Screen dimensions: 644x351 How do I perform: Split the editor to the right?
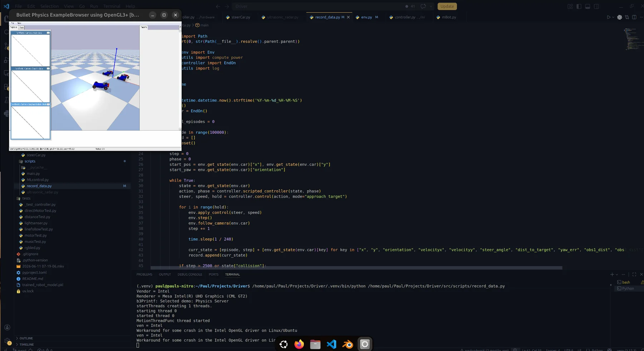tap(634, 17)
